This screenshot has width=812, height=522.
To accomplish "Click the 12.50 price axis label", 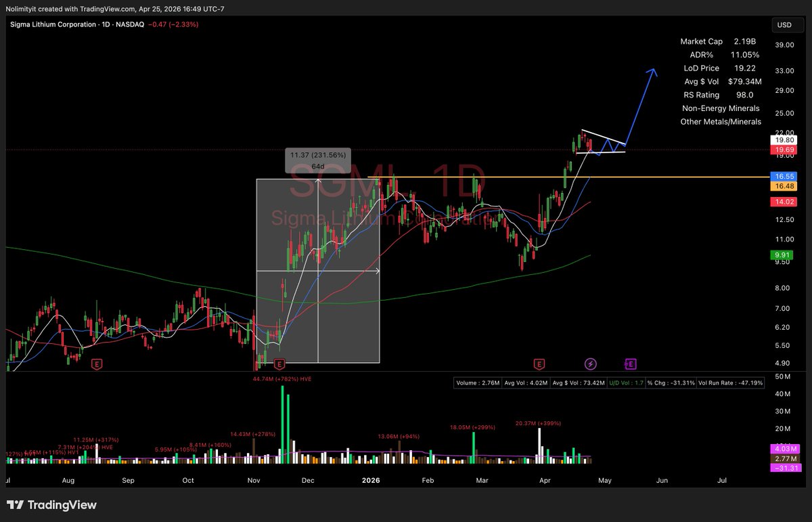I will click(x=785, y=219).
